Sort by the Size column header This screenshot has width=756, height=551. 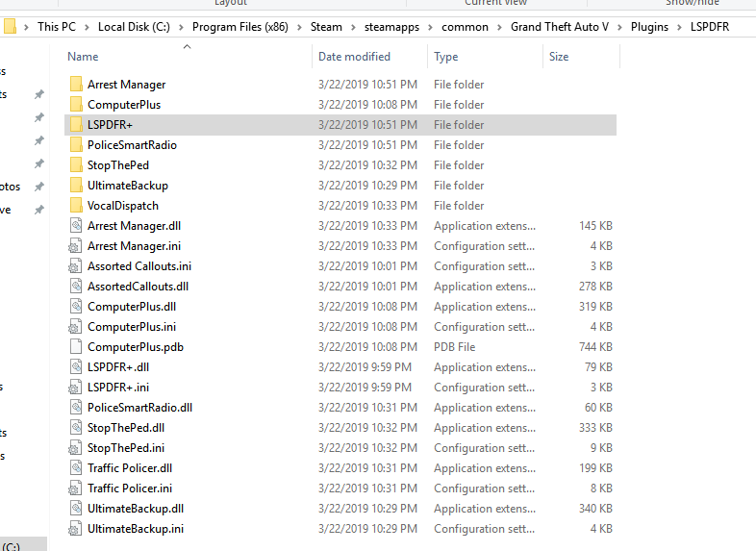(559, 57)
